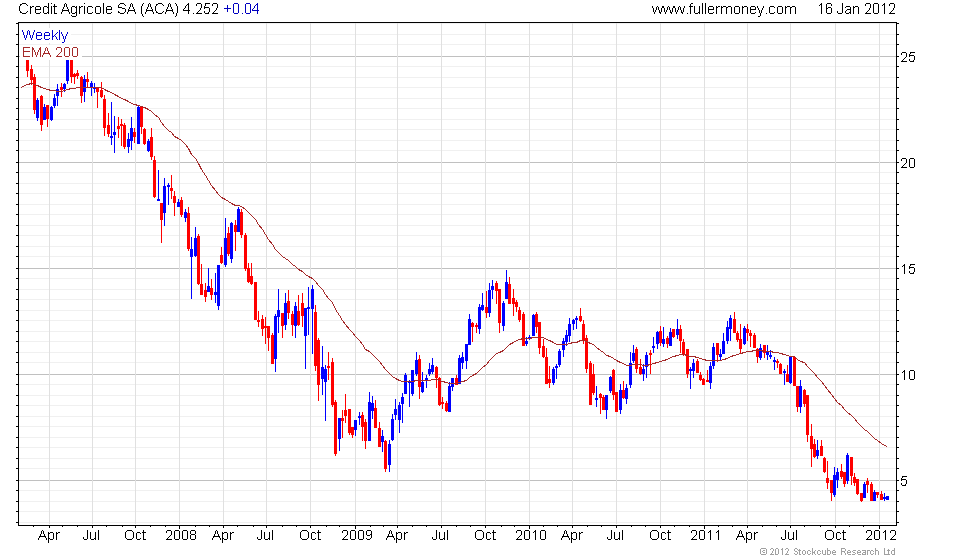
Task: Click the +0.04 price change value
Action: pos(241,9)
